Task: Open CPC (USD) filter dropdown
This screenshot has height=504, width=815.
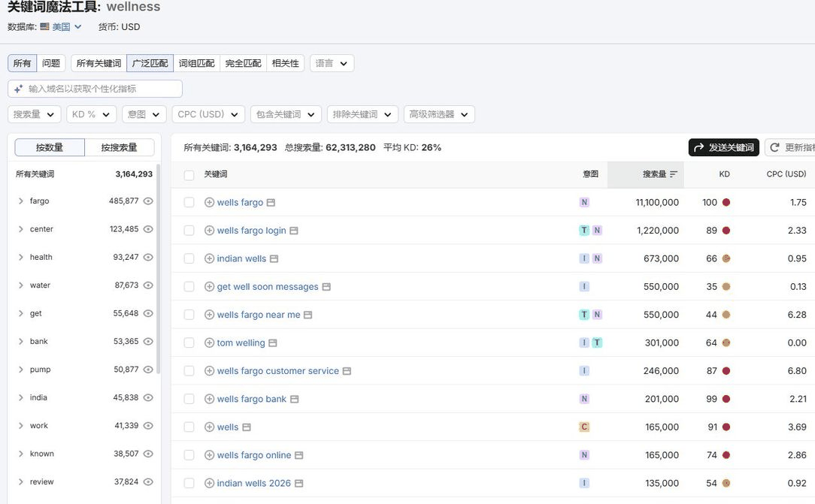Action: 208,114
